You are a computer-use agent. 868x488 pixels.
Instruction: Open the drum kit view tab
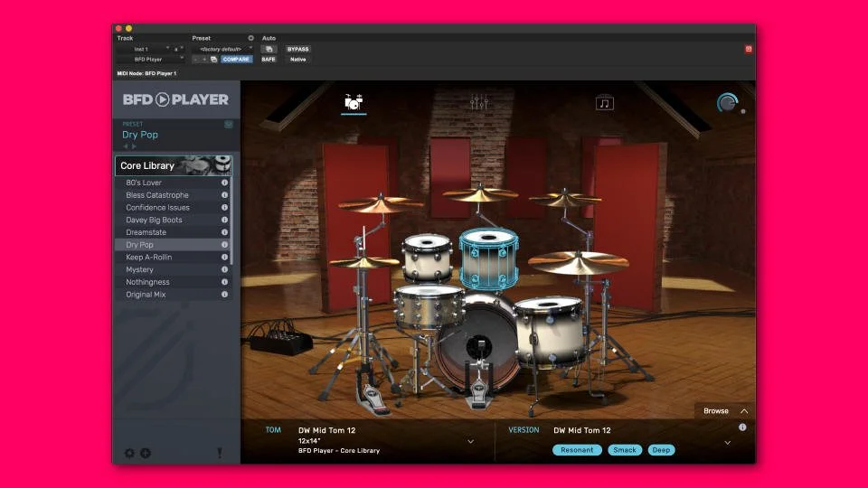(x=354, y=102)
